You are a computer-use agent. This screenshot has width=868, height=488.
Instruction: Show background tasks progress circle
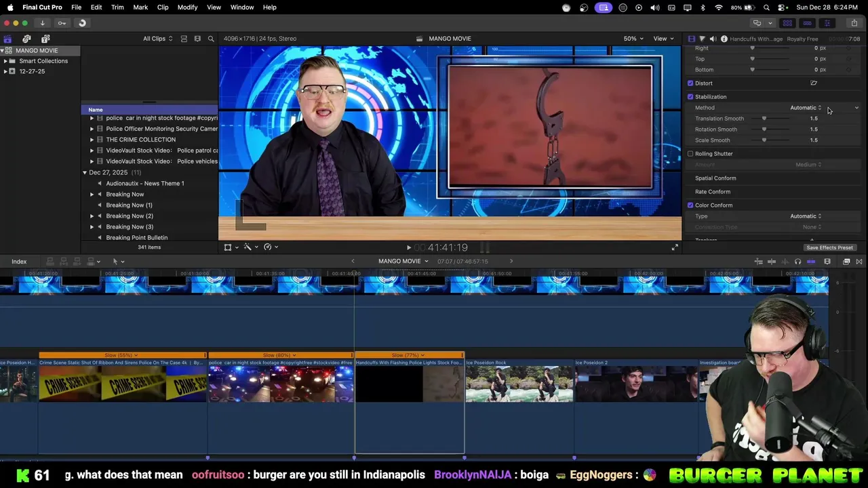82,23
